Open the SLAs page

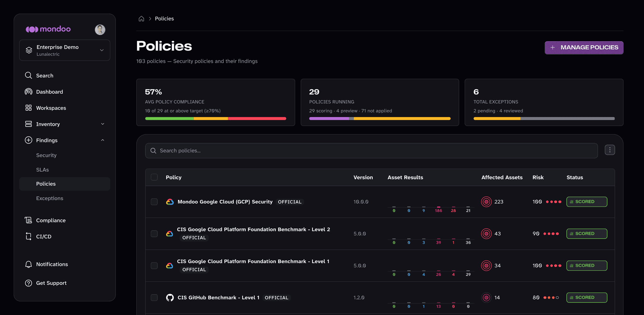[42, 170]
